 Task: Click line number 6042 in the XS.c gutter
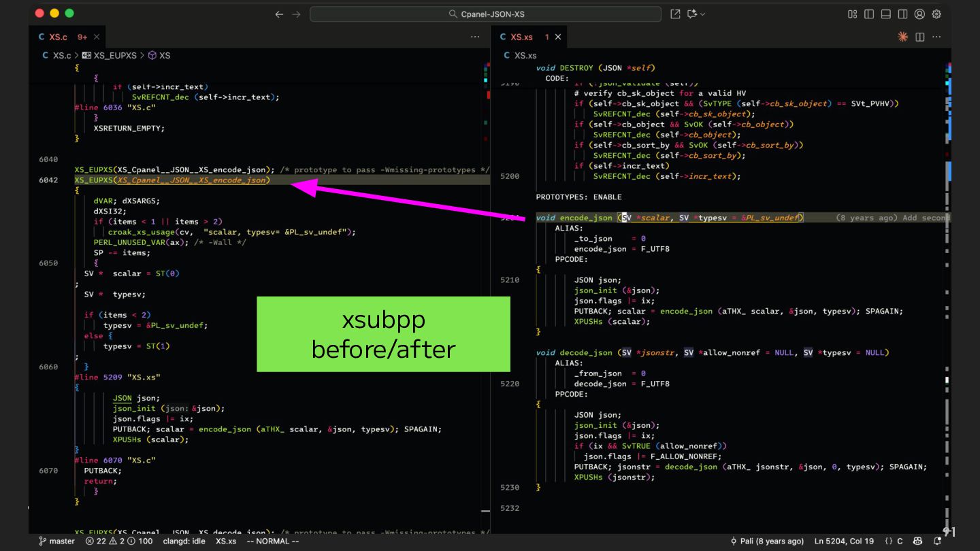click(x=48, y=180)
